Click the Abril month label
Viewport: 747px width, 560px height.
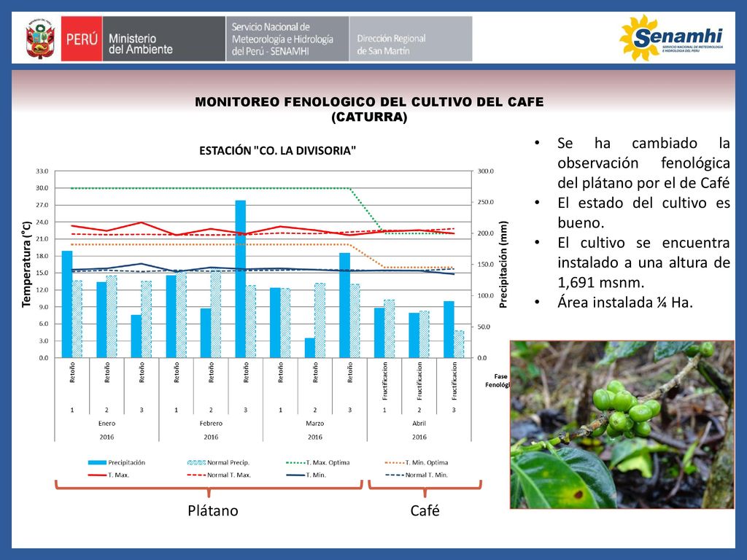pyautogui.click(x=419, y=424)
